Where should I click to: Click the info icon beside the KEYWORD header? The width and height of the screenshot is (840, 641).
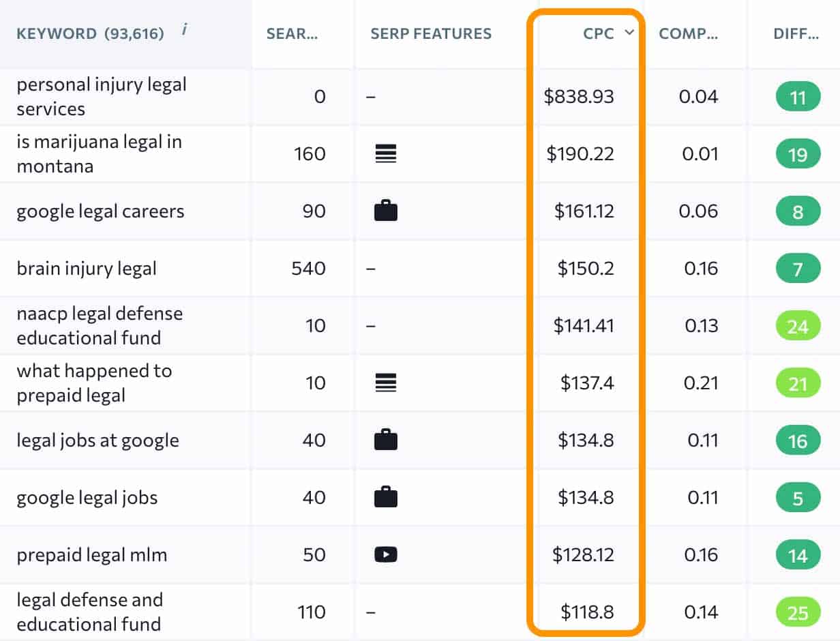click(183, 30)
